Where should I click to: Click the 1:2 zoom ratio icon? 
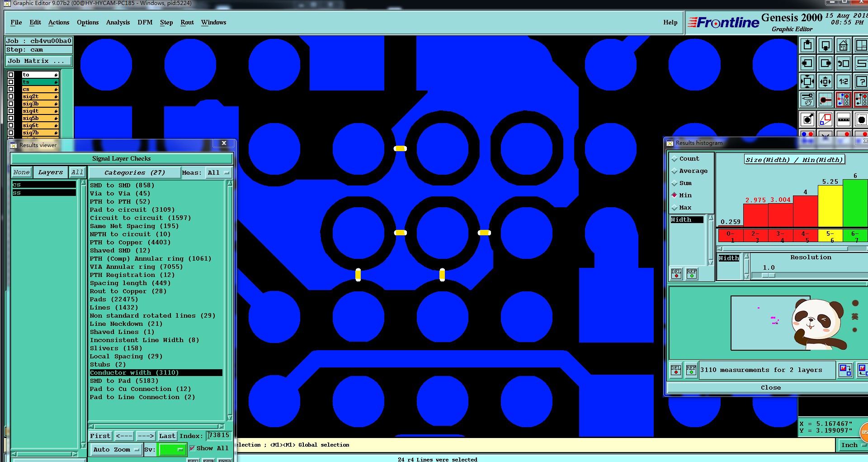(844, 81)
